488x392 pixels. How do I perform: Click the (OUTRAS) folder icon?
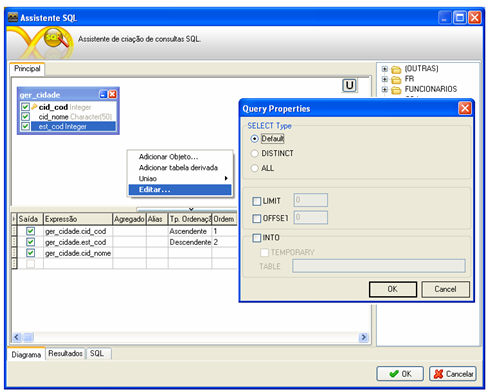(x=396, y=69)
